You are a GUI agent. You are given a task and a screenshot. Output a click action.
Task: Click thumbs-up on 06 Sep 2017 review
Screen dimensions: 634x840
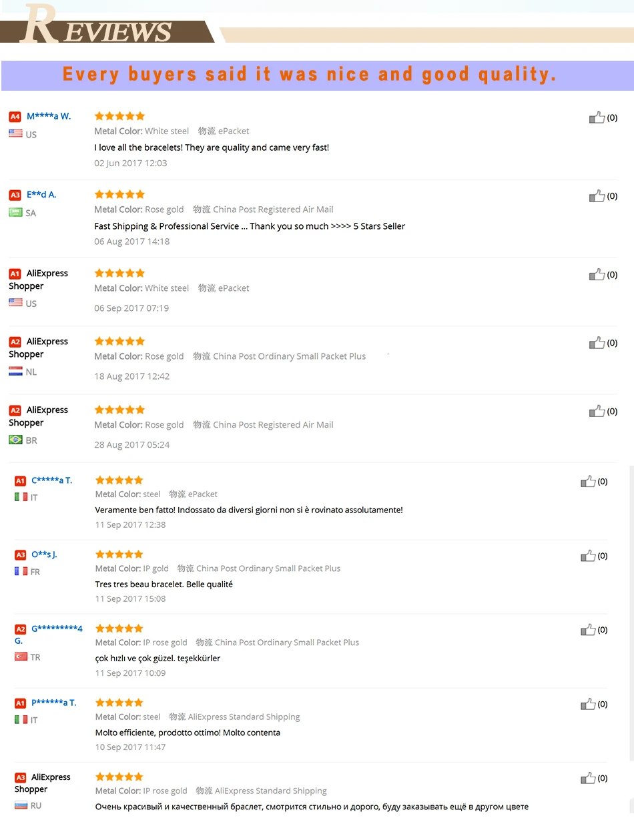597,275
